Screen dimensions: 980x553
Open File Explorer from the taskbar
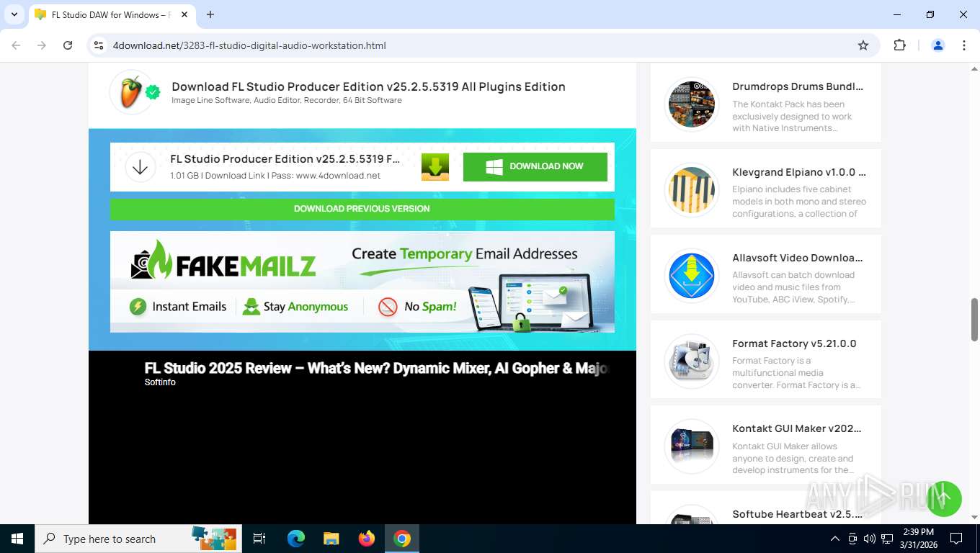click(x=331, y=539)
